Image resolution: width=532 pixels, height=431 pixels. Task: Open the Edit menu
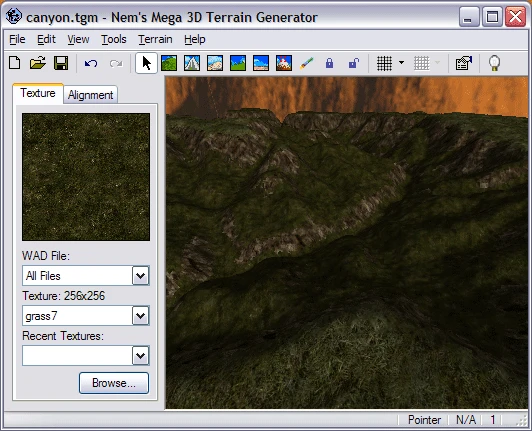click(46, 39)
